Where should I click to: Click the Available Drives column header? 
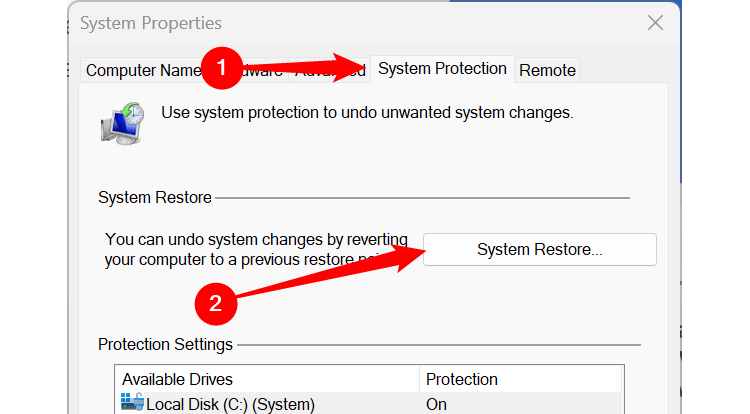pos(177,379)
